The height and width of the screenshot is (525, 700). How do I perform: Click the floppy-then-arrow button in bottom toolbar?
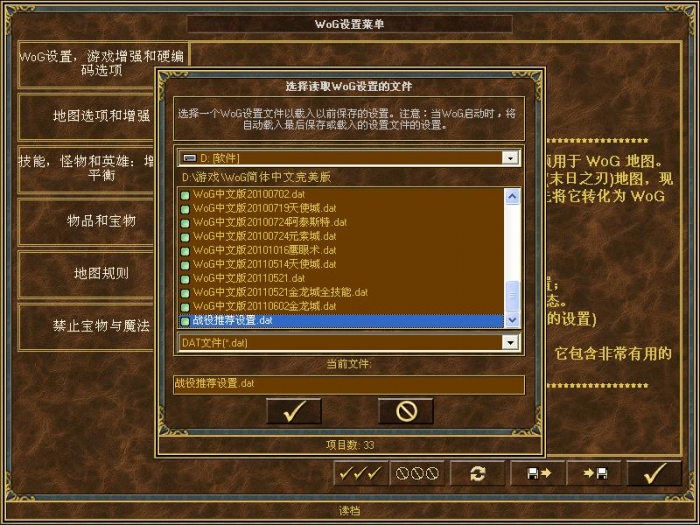point(538,473)
